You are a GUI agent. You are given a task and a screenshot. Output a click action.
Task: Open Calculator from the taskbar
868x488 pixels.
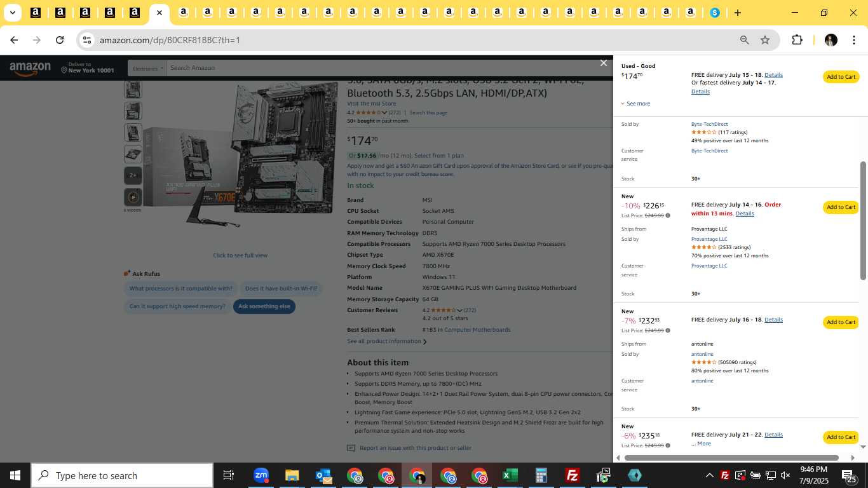point(541,475)
